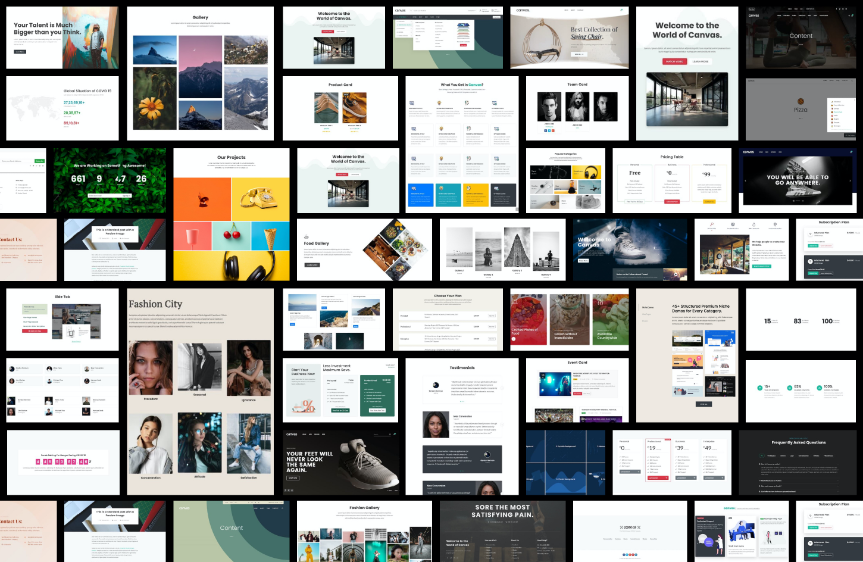Click the dark button under Food Gallery

[312, 265]
